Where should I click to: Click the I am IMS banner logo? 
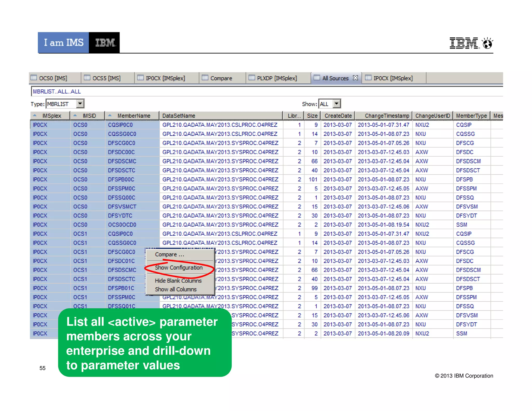click(79, 43)
